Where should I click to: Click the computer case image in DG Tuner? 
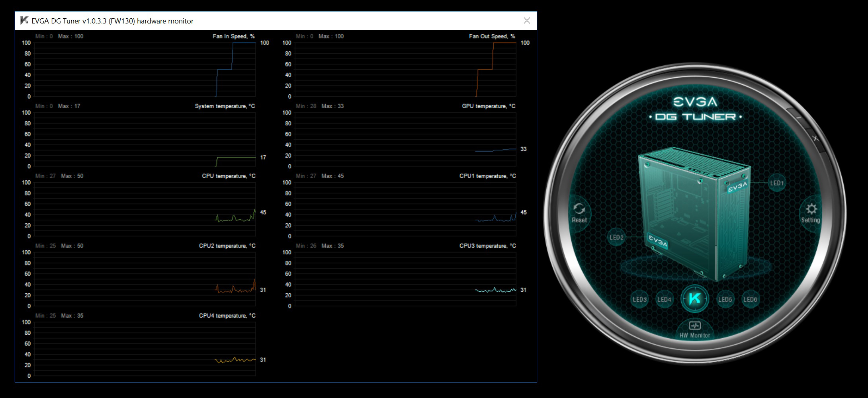click(695, 215)
